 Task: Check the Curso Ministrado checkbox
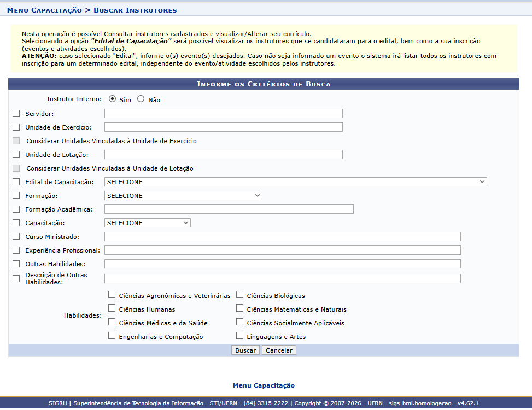(x=16, y=236)
